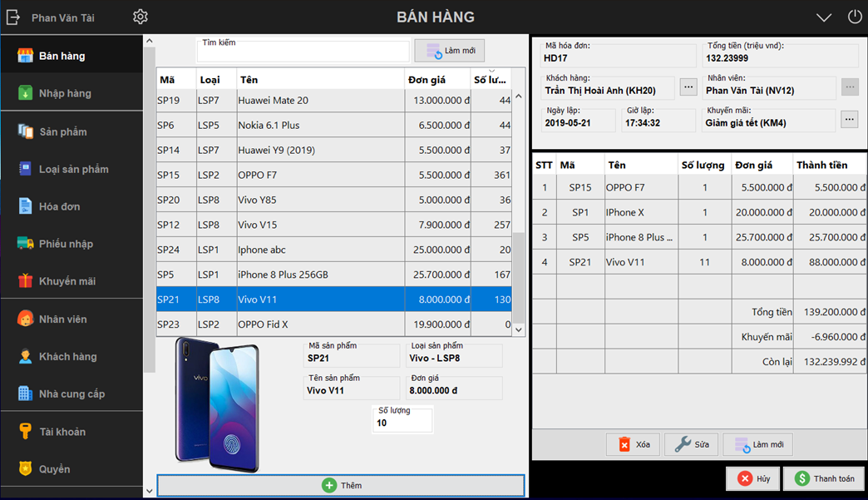Open the Khuyến mãi picker ellipsis button
This screenshot has width=868, height=500.
[x=849, y=119]
